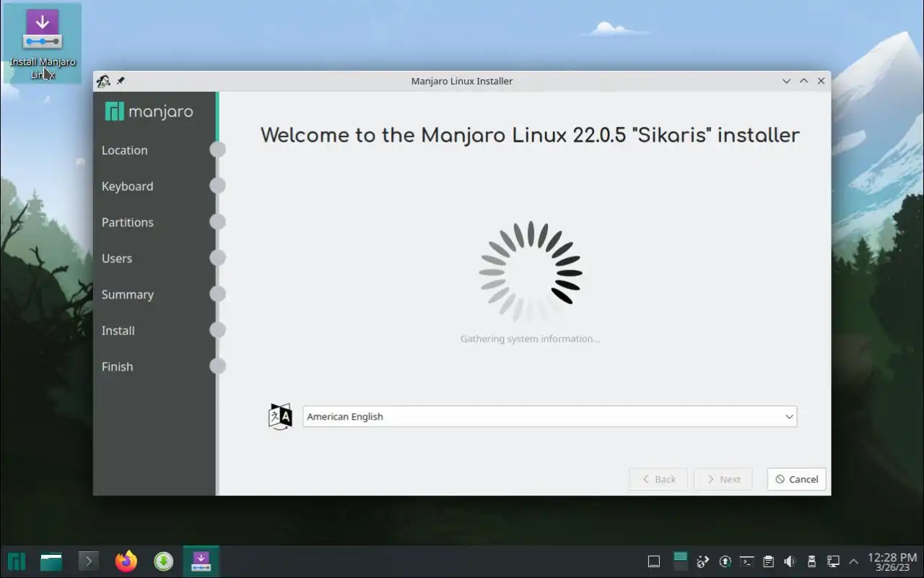Click the loading spinner indicator

(531, 272)
